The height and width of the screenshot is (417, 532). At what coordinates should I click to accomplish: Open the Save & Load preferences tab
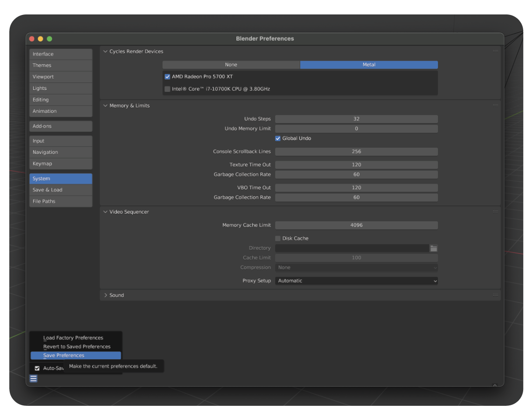point(61,190)
